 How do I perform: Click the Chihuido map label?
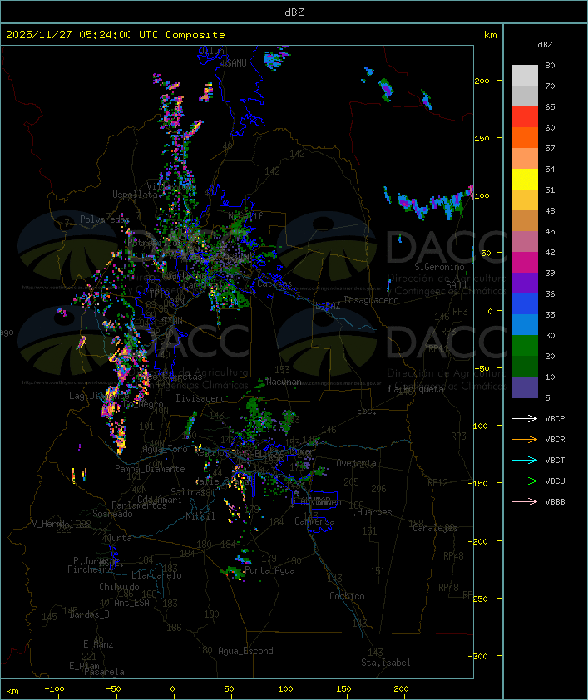119,587
